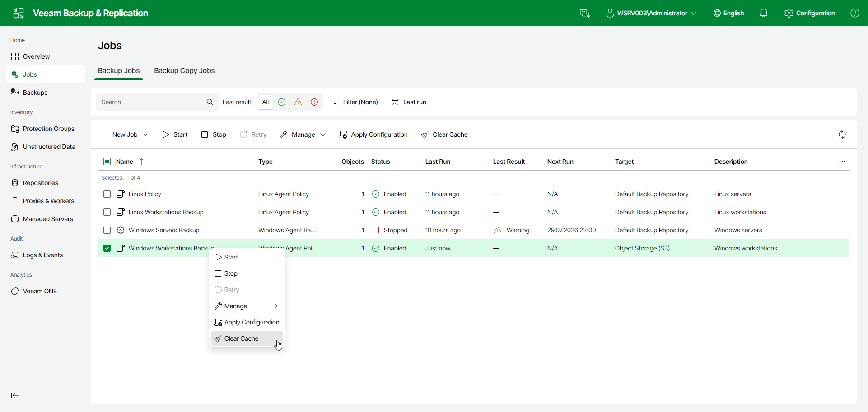Open the help question mark icon

pos(855,13)
